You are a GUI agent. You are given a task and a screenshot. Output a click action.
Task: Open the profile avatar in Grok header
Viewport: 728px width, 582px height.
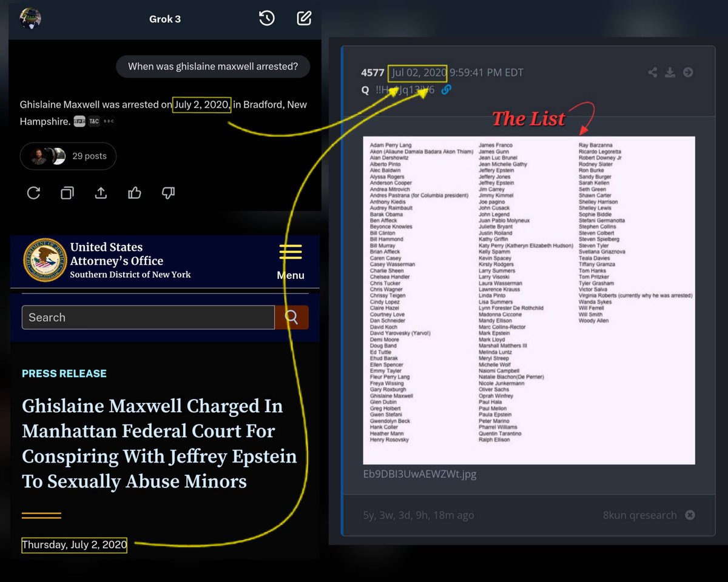(30, 18)
